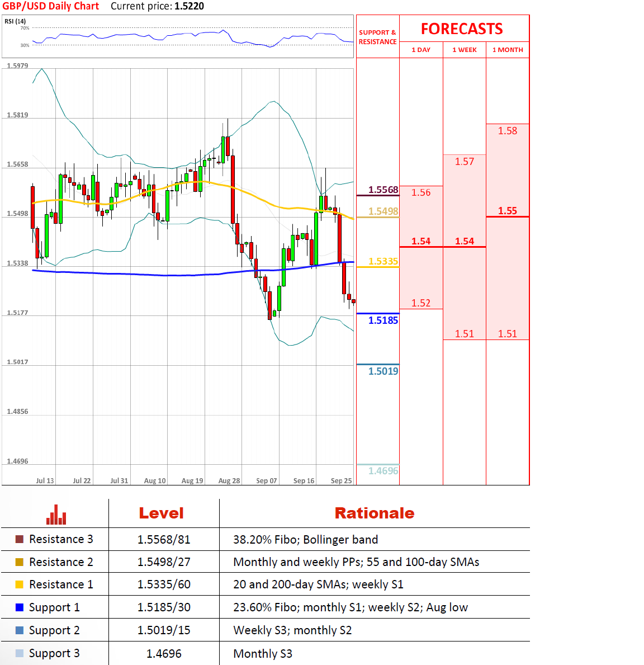
Task: Click the 1.5335/60 level cell
Action: (x=164, y=584)
